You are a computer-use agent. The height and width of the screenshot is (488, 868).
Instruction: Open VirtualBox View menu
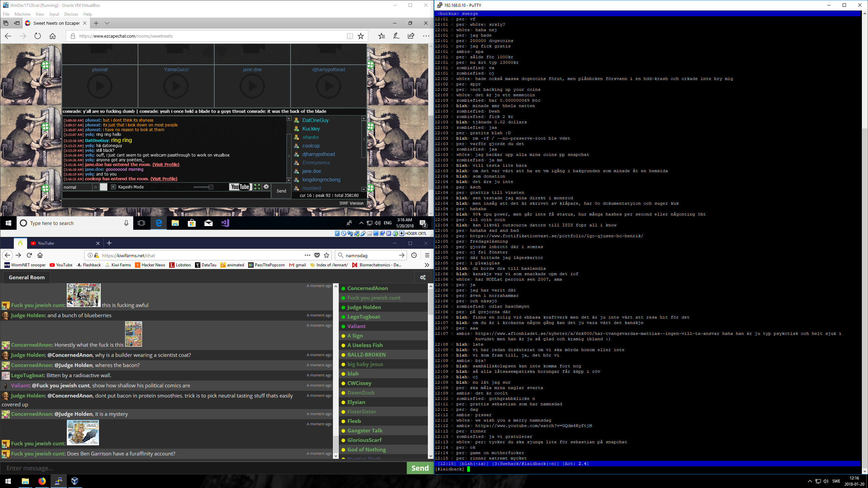coord(40,14)
